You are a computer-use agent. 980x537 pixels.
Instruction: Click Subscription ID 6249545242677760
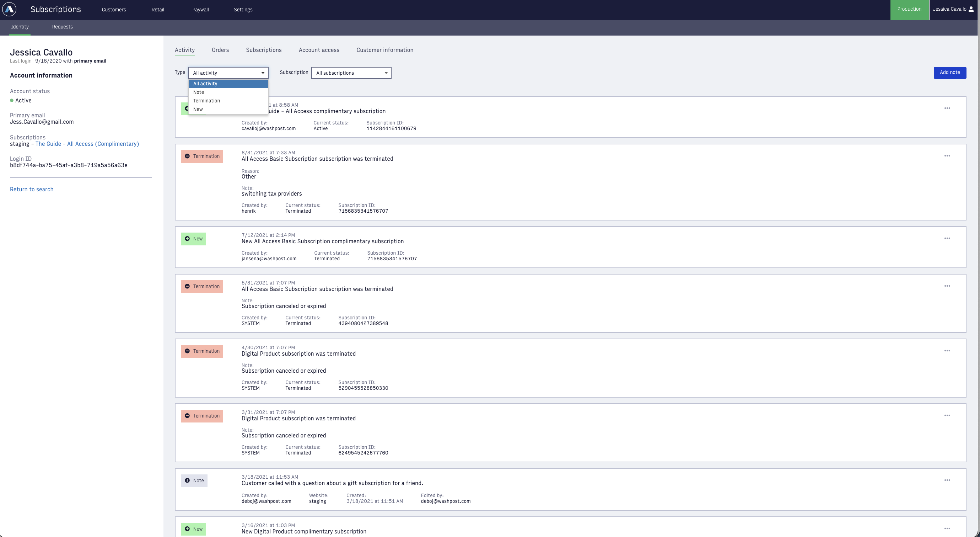tap(363, 453)
